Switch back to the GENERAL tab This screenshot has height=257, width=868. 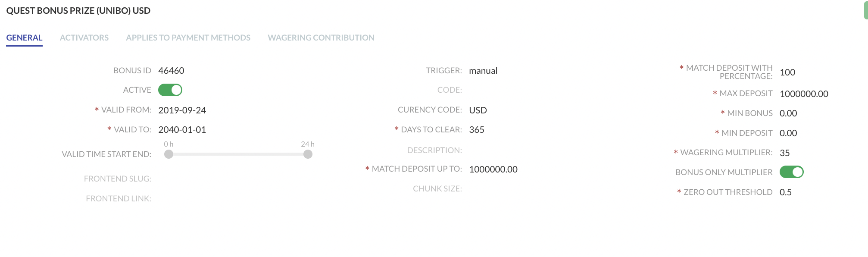click(24, 38)
